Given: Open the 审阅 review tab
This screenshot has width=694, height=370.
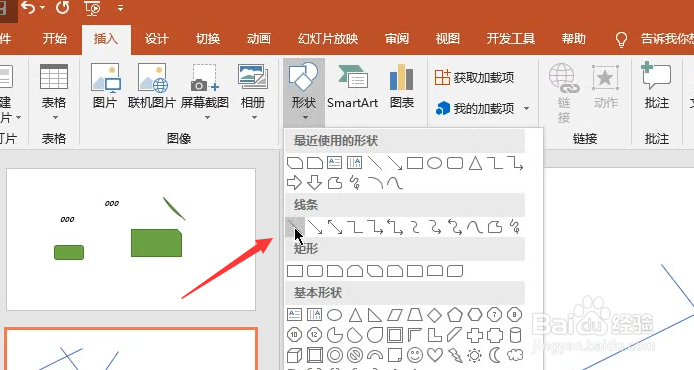Looking at the screenshot, I should tap(397, 39).
